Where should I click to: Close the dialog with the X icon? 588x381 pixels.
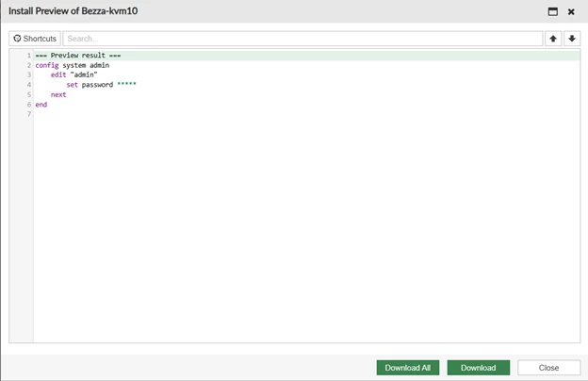[x=571, y=11]
